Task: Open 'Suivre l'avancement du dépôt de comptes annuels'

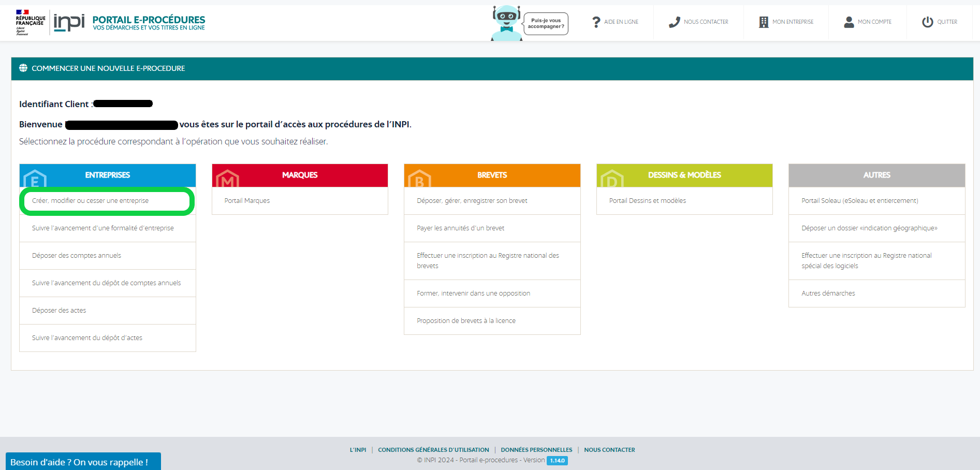Action: point(108,283)
